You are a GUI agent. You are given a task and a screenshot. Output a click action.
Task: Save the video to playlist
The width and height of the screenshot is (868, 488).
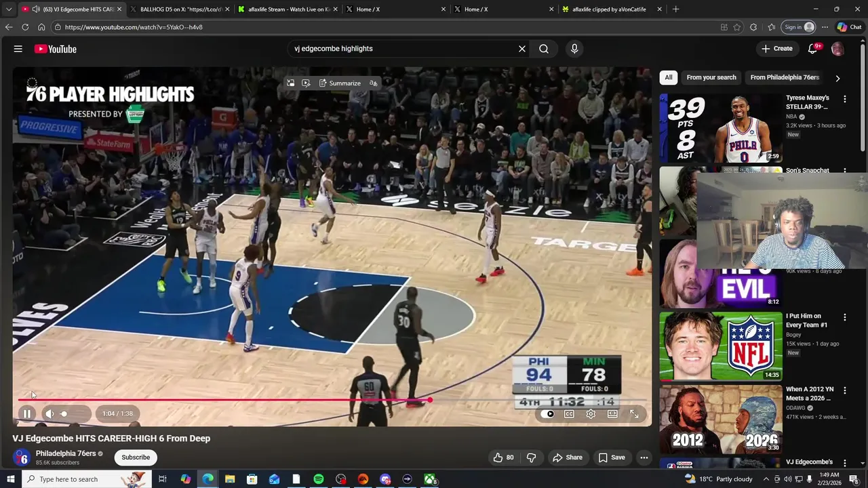pos(611,457)
